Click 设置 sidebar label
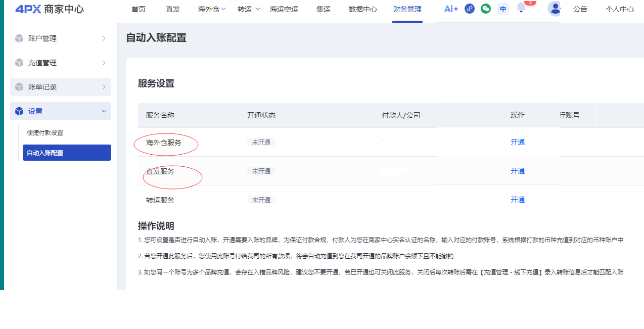 tap(35, 111)
